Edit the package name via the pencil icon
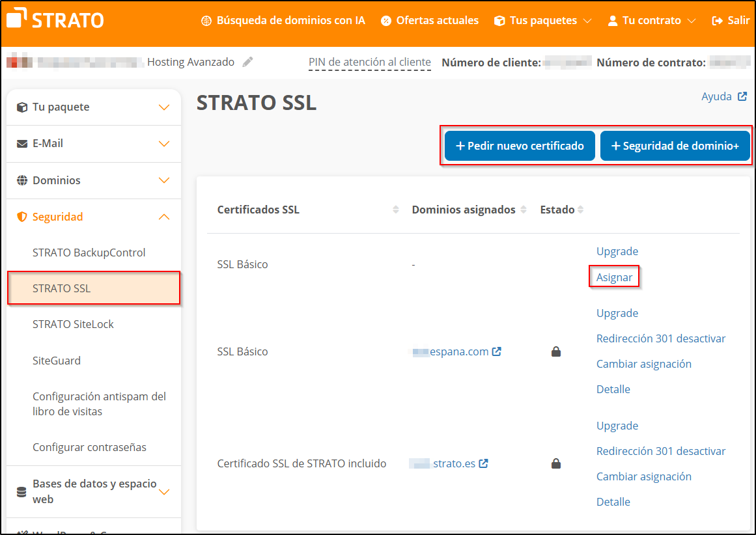This screenshot has width=756, height=535. click(247, 61)
